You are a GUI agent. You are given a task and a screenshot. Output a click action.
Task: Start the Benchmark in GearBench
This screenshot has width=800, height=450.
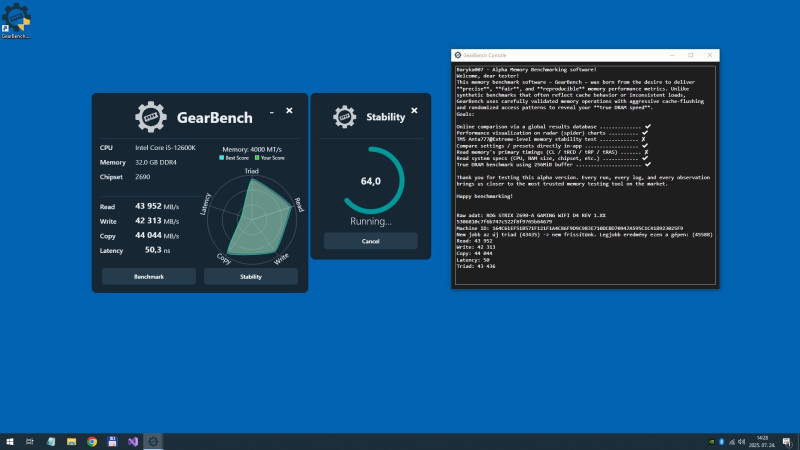pos(148,277)
